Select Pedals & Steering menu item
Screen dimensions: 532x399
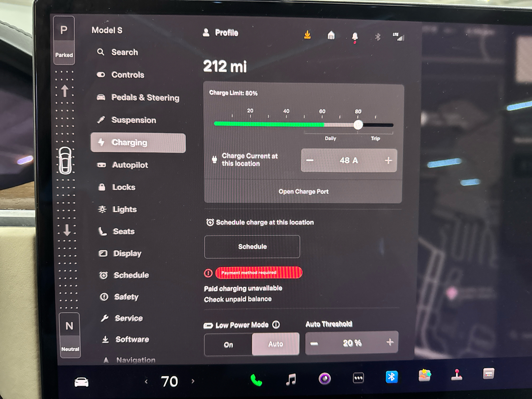click(x=145, y=98)
